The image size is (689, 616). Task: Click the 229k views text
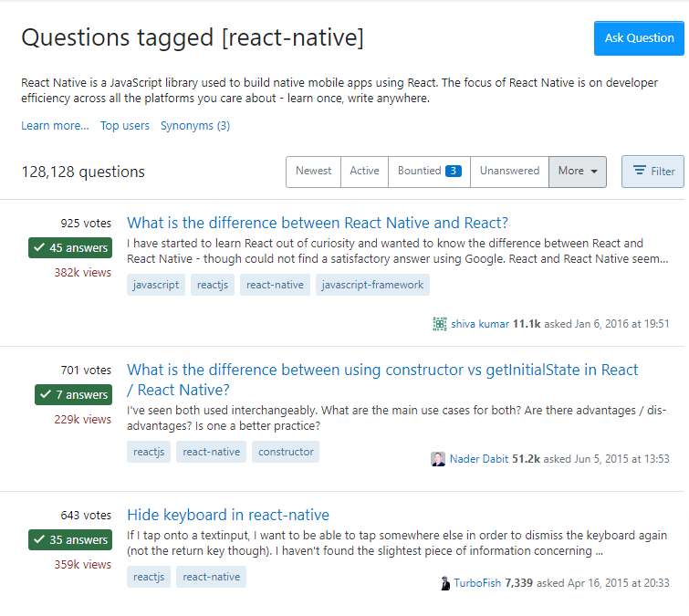click(x=83, y=419)
